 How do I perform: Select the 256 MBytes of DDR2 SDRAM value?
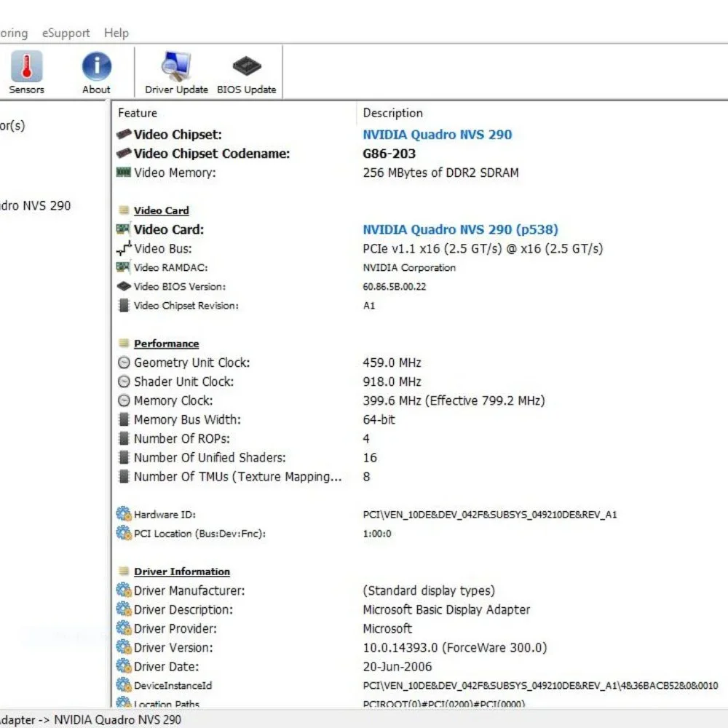tap(440, 173)
